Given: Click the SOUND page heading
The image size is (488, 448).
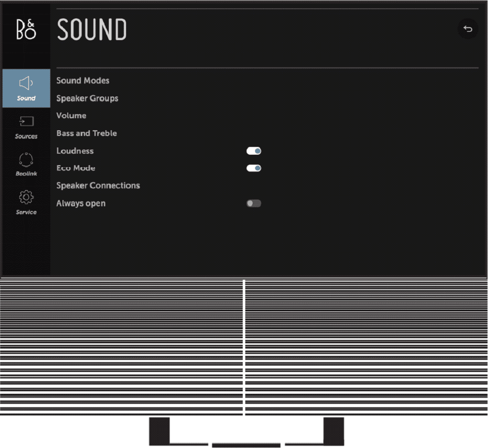Looking at the screenshot, I should [x=92, y=30].
